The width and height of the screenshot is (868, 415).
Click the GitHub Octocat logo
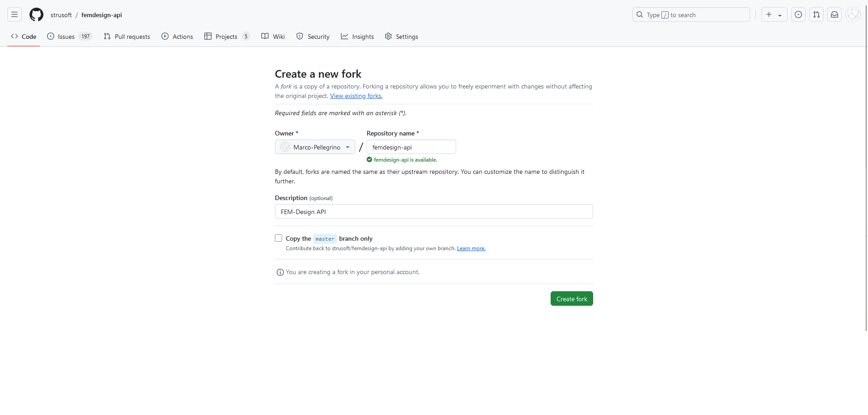point(36,15)
